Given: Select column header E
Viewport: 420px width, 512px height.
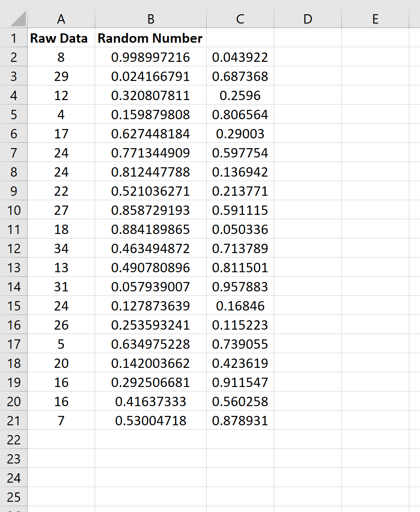Looking at the screenshot, I should point(375,19).
